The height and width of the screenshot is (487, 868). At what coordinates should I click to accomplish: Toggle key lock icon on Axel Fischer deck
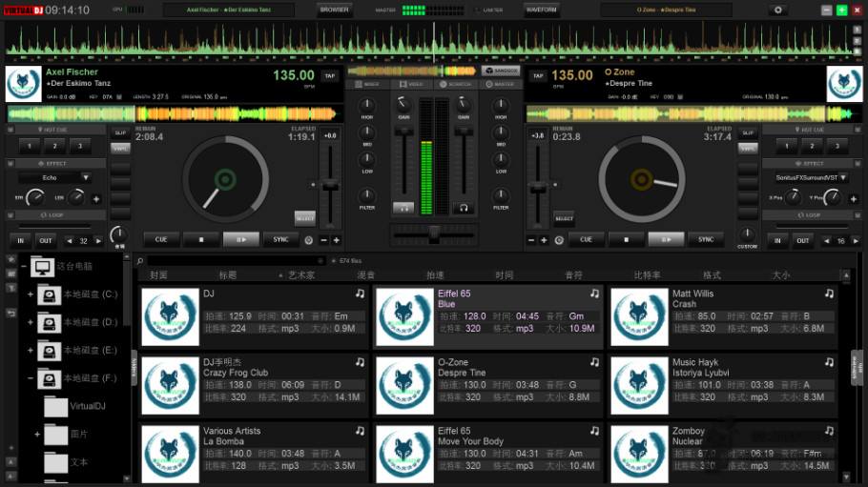(x=119, y=97)
